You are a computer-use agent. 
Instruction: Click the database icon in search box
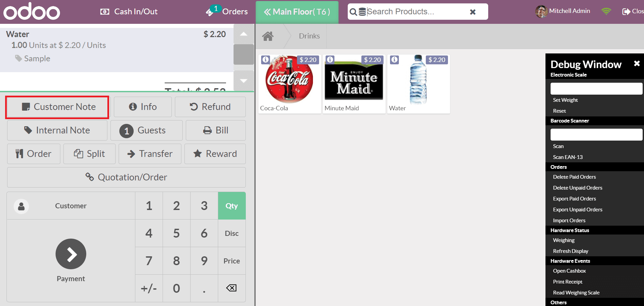362,12
